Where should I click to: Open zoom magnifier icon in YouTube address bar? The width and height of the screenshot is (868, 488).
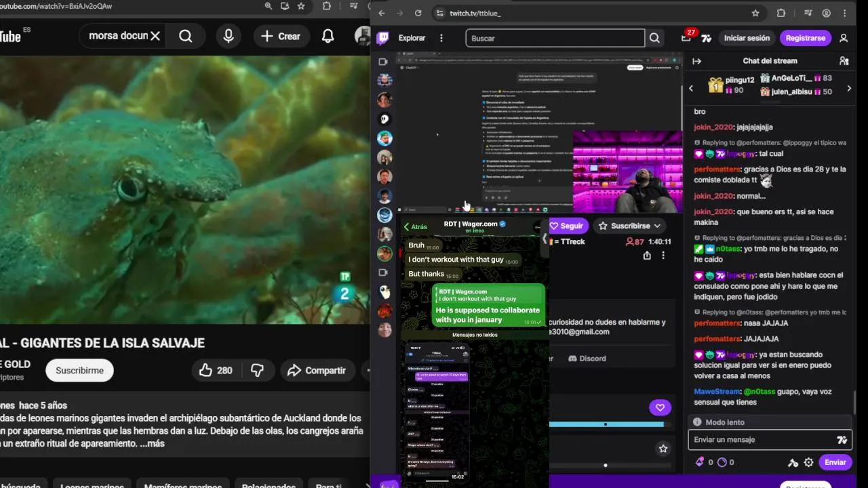pyautogui.click(x=269, y=6)
